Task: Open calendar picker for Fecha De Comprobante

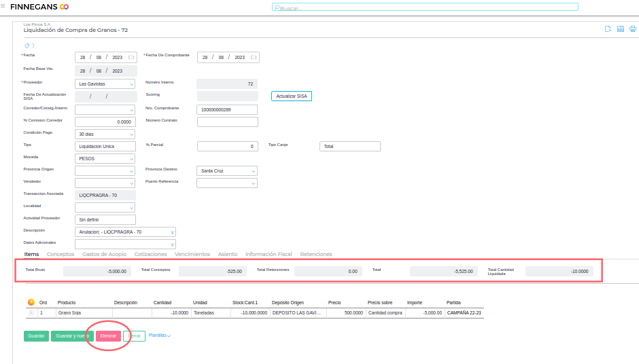Action: pyautogui.click(x=254, y=58)
